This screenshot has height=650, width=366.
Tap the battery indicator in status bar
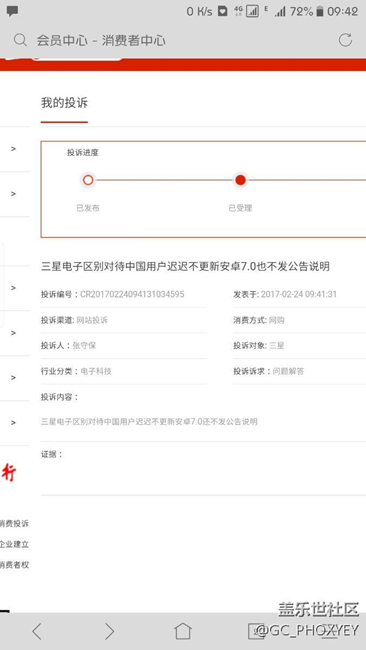point(320,12)
